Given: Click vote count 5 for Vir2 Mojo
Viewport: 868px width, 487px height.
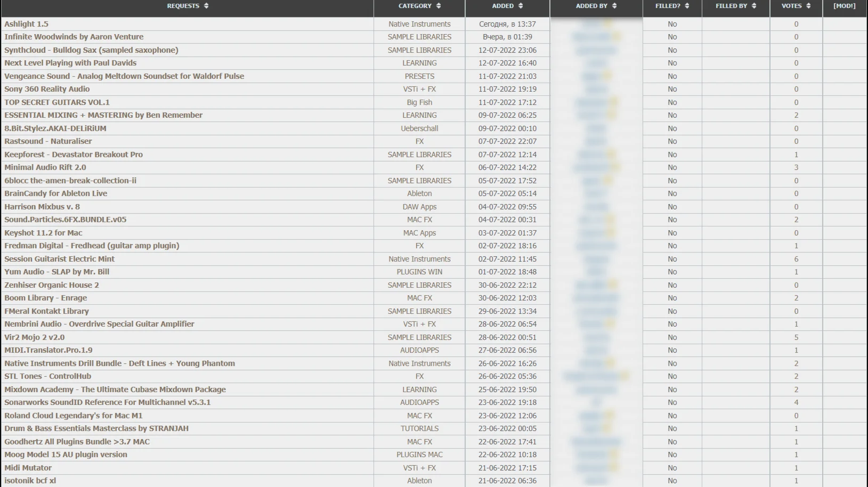Looking at the screenshot, I should (x=796, y=337).
